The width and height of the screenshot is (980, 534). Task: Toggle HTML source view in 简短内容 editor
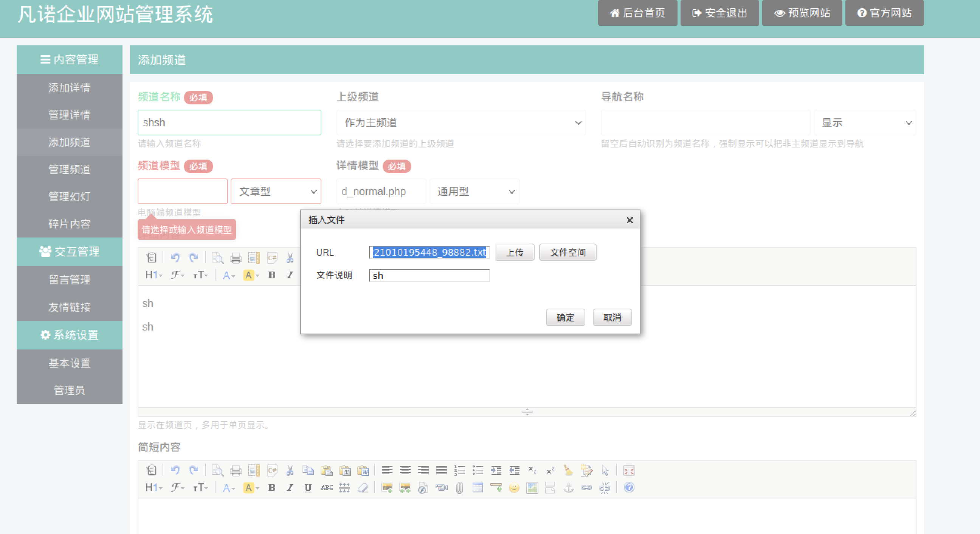tap(151, 470)
